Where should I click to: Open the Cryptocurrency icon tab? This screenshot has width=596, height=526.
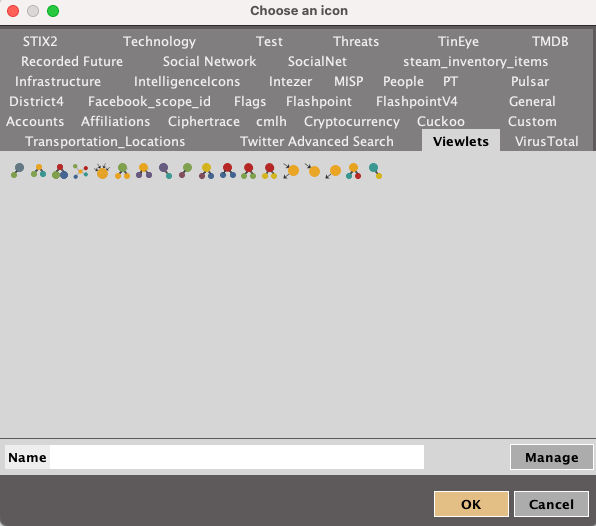click(352, 121)
